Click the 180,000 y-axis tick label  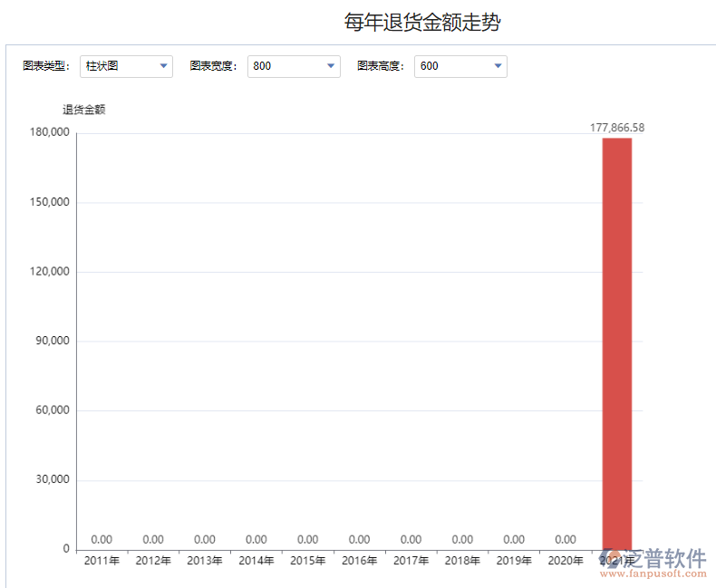coord(49,132)
